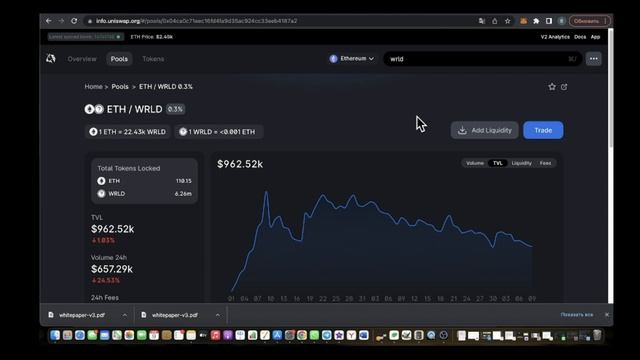Toggle the browser side panel icon
Screen dimensions: 640x360
(x=549, y=21)
